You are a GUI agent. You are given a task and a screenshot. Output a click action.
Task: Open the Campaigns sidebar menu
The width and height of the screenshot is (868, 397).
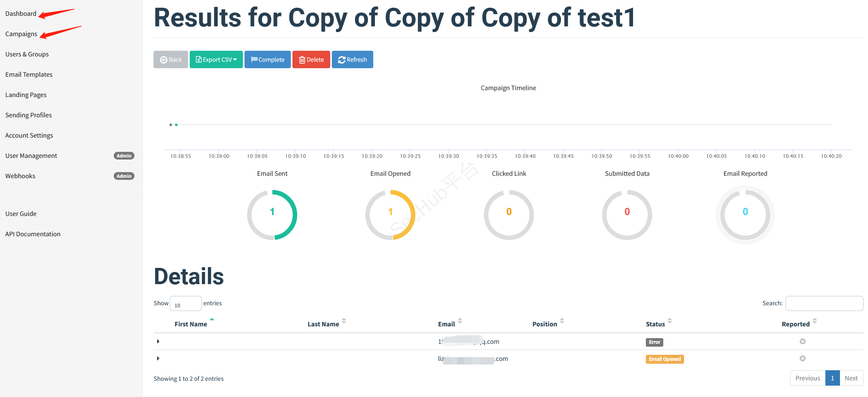(21, 34)
